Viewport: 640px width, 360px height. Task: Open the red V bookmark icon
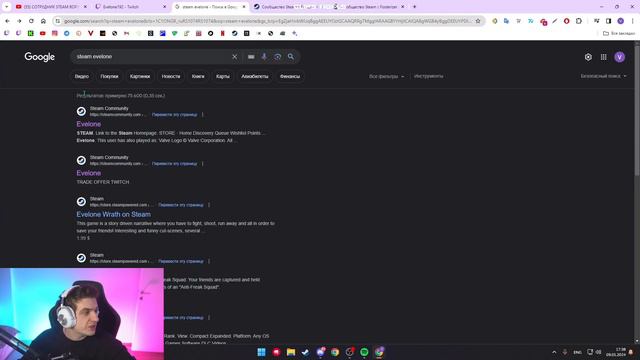pos(91,33)
